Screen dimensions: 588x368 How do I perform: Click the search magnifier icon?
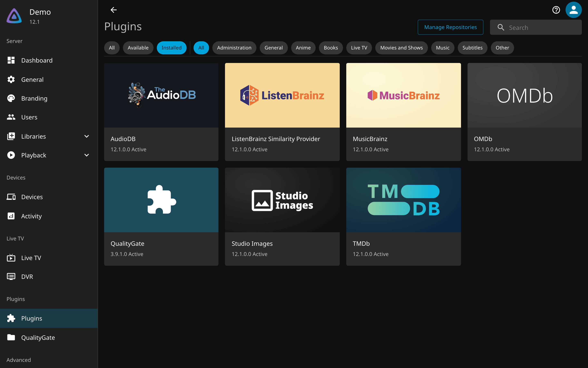[501, 28]
